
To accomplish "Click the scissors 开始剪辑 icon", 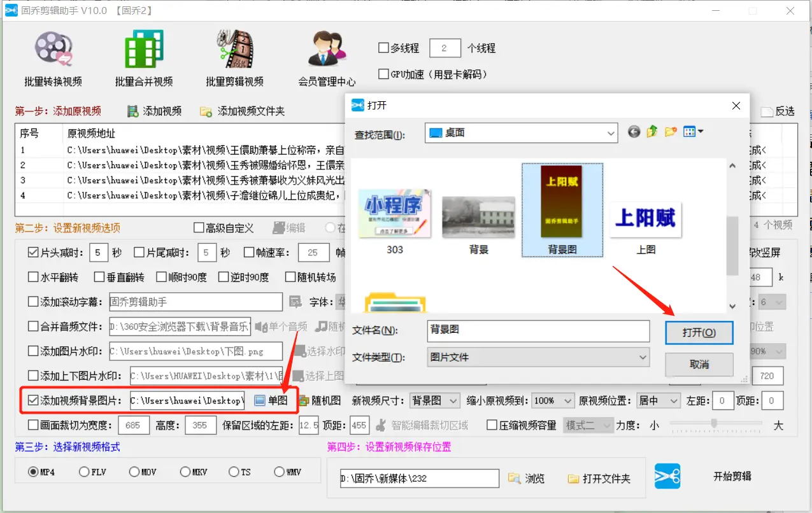I will point(667,475).
